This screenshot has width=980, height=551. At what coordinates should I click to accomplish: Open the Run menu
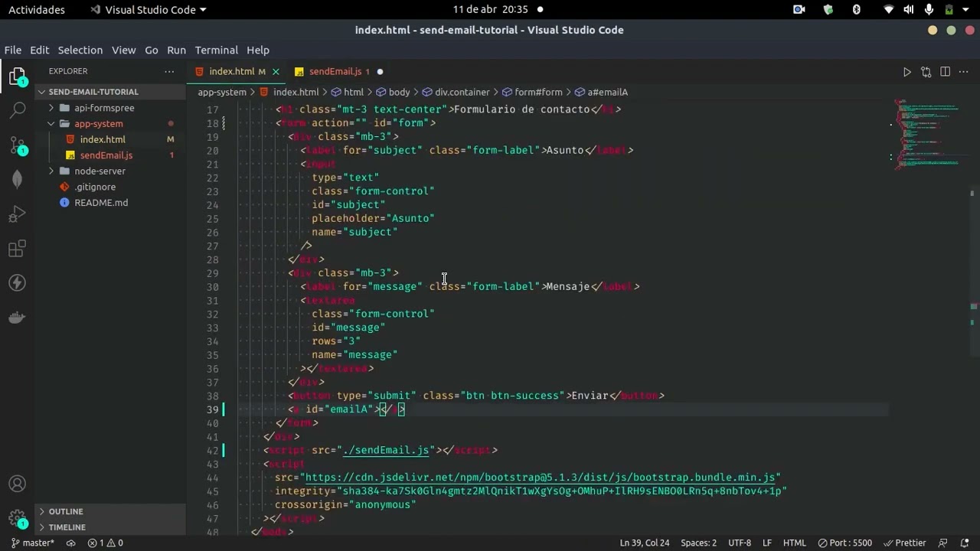(177, 50)
